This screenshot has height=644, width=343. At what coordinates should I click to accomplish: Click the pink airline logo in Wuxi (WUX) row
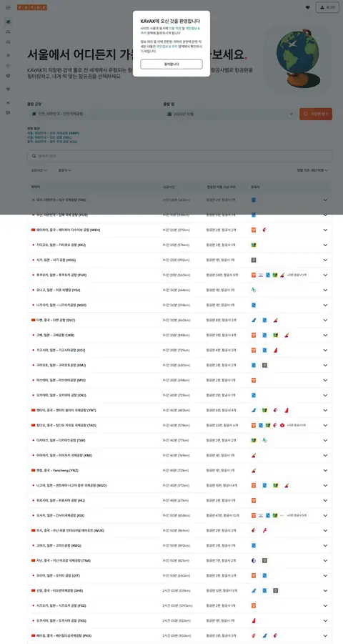click(x=264, y=531)
